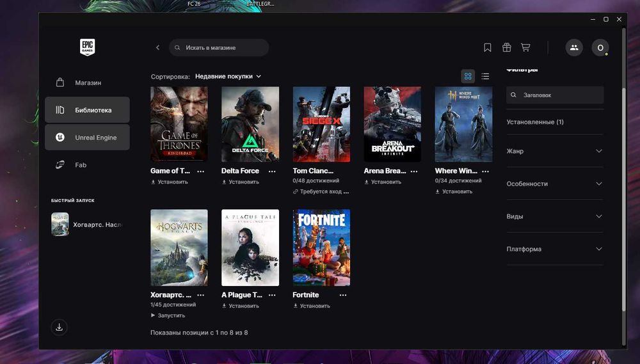This screenshot has width=640, height=364.
Task: Launch Хогвартс from quick launch
Action: point(87,225)
